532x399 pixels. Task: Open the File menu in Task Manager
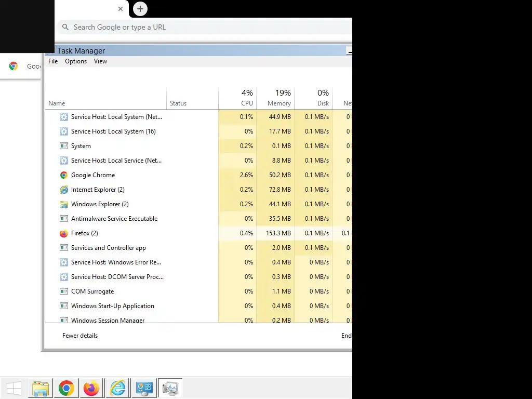(53, 61)
